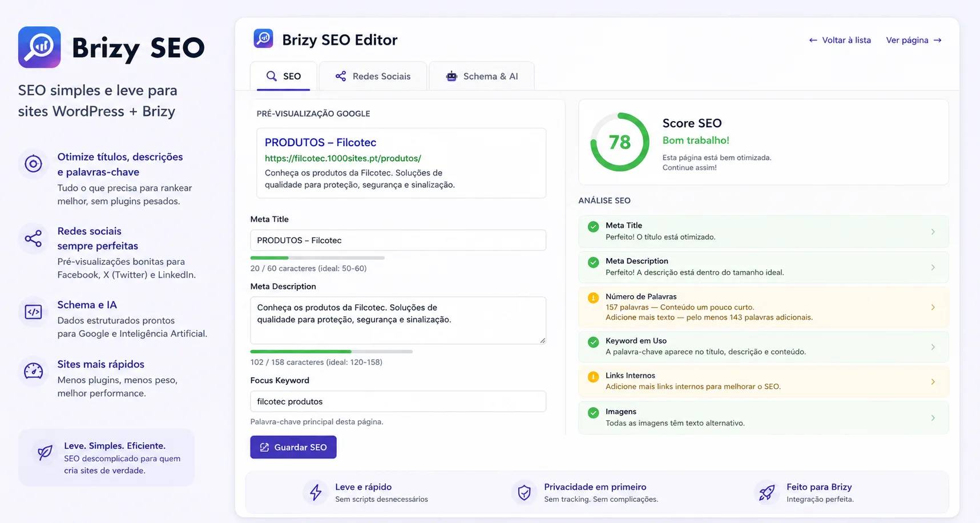Click the magnifier icon in SEO tab
Viewport: 980px width, 523px height.
pyautogui.click(x=272, y=76)
